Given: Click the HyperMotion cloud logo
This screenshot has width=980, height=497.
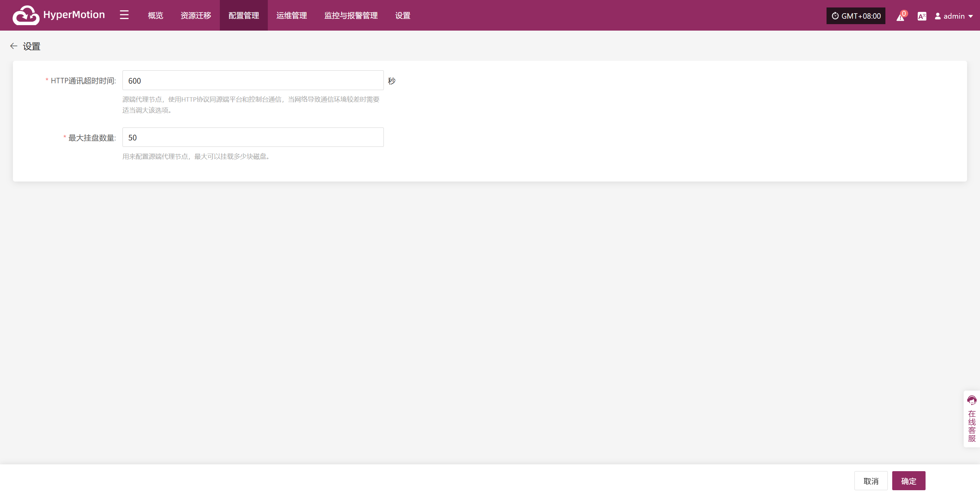Looking at the screenshot, I should tap(26, 15).
